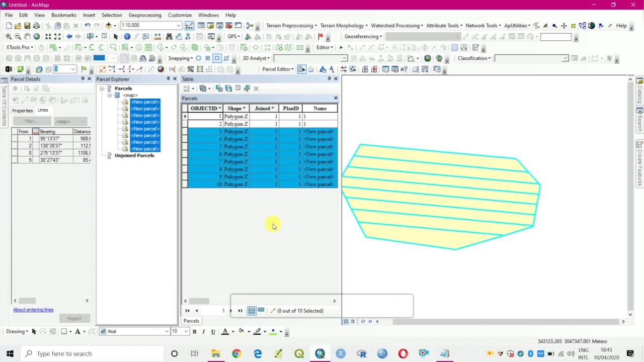Select the Zoom In tool
The height and width of the screenshot is (362, 644).
coord(8,37)
